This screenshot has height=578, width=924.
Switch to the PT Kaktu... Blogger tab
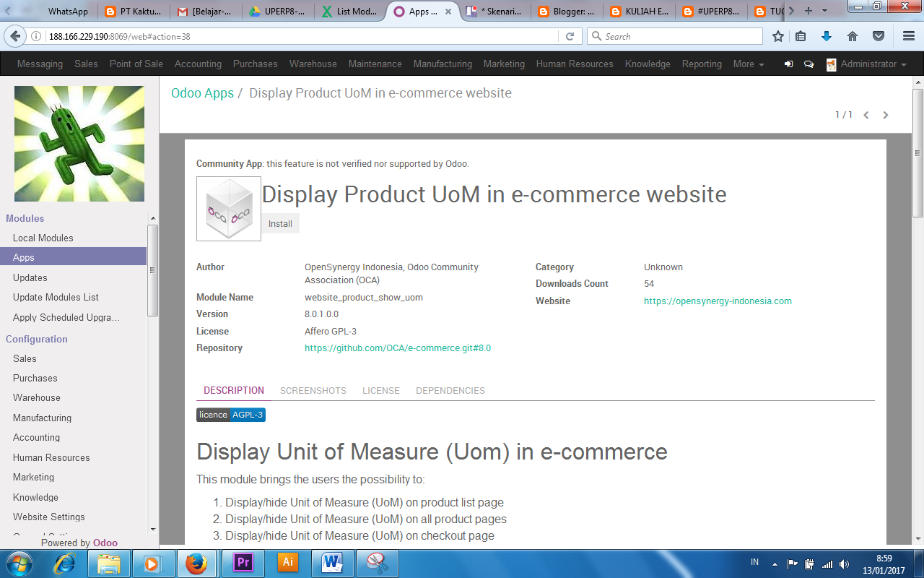(134, 11)
